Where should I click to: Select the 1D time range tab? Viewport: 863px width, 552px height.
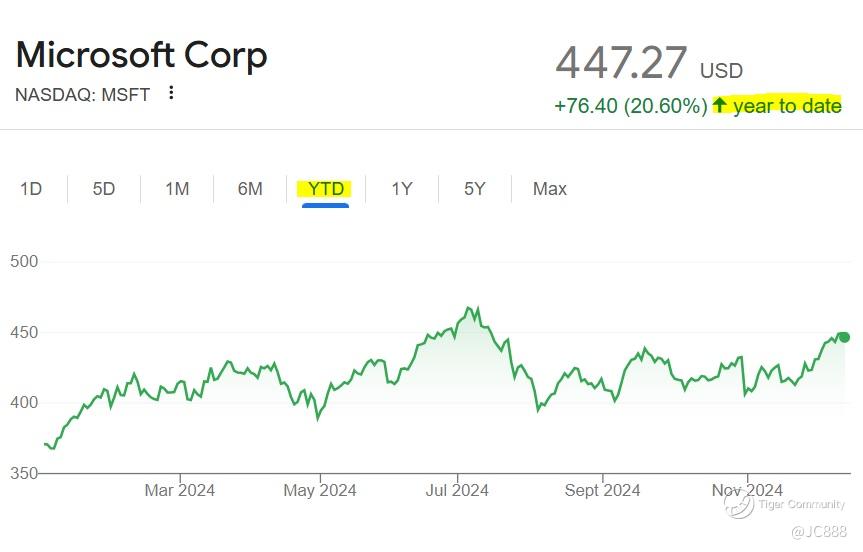(x=31, y=189)
